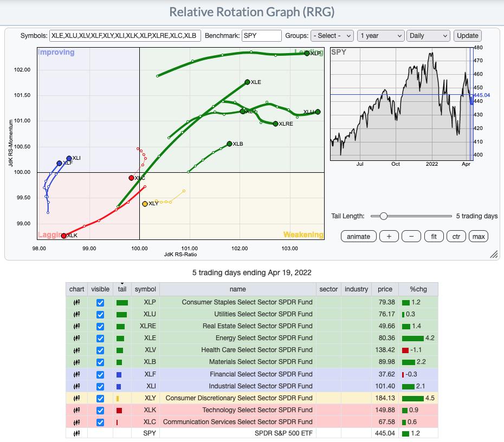504x442 pixels.
Task: Sort table by industry column header
Action: [x=356, y=289]
